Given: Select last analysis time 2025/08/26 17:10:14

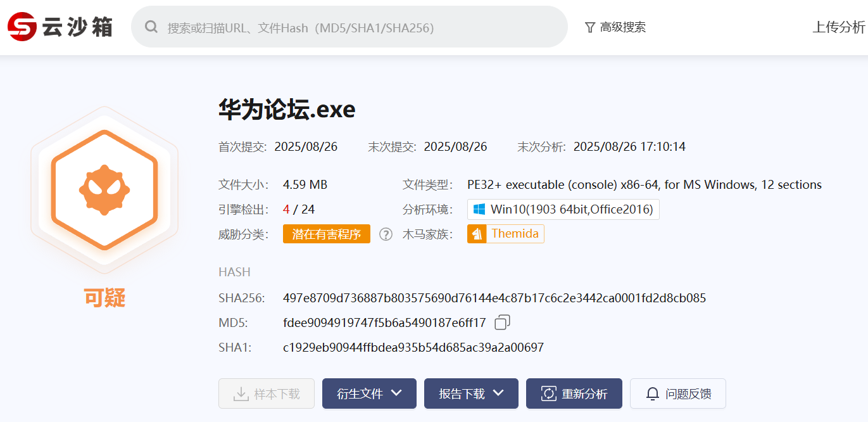Looking at the screenshot, I should pos(629,147).
